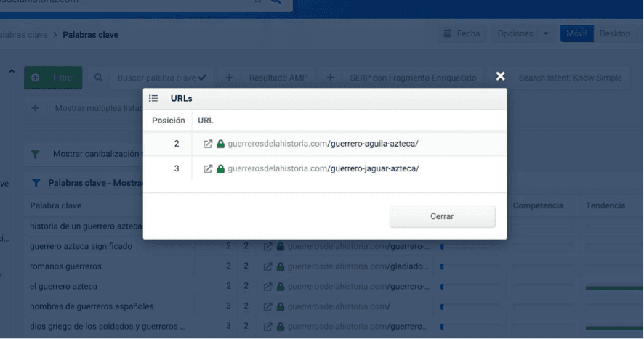Open the guerrero-jaguar-azteca URL link
Screen dimensions: 644x339
[323, 168]
